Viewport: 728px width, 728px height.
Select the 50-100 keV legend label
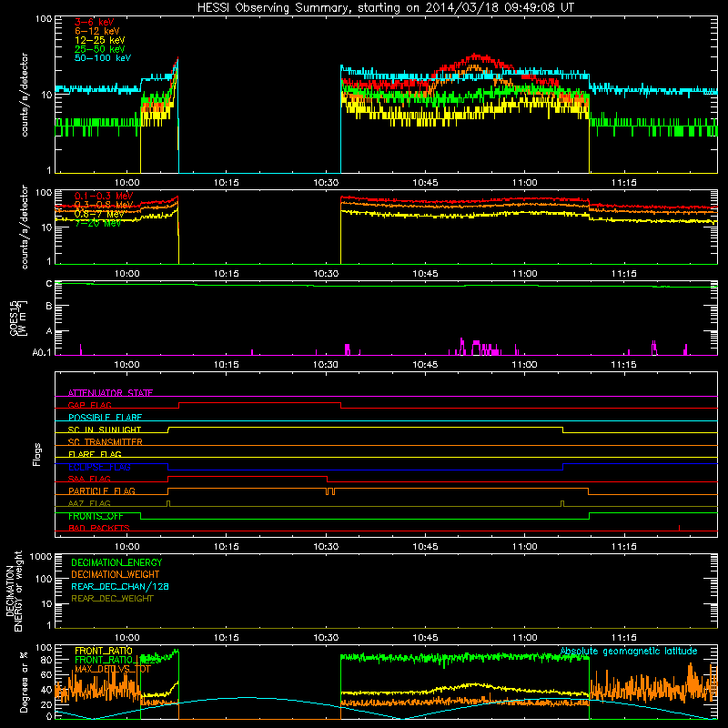pos(103,58)
